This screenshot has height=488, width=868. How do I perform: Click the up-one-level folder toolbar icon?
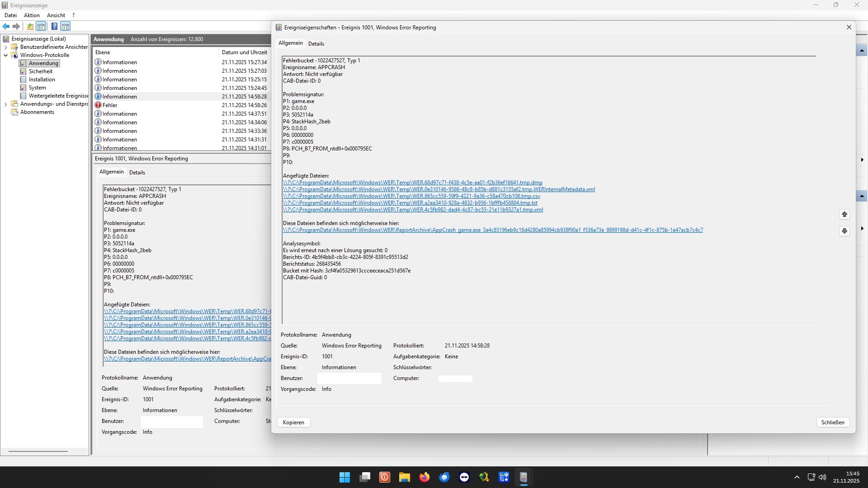30,26
